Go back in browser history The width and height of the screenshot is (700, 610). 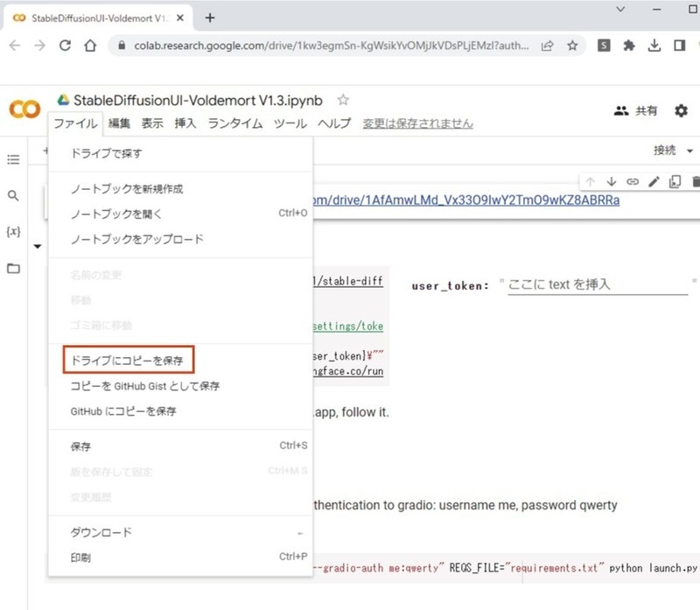(x=15, y=46)
